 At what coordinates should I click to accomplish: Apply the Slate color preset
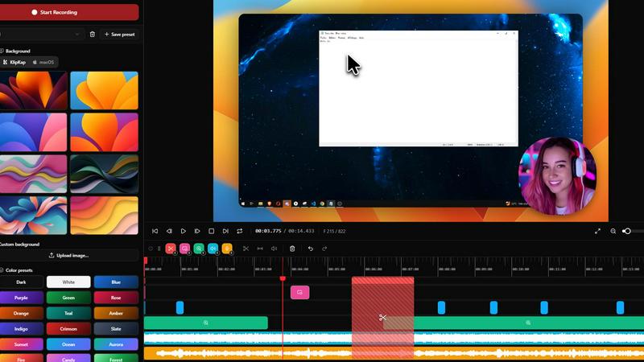(116, 329)
